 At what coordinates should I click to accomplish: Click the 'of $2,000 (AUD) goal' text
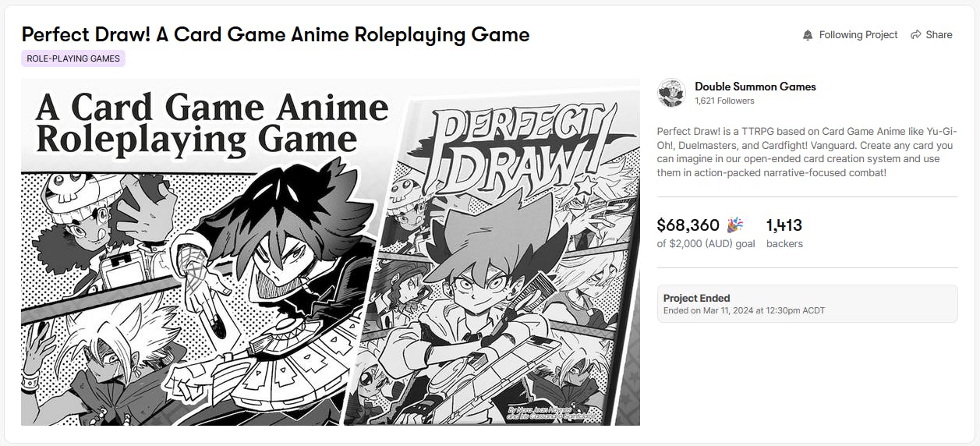[706, 243]
